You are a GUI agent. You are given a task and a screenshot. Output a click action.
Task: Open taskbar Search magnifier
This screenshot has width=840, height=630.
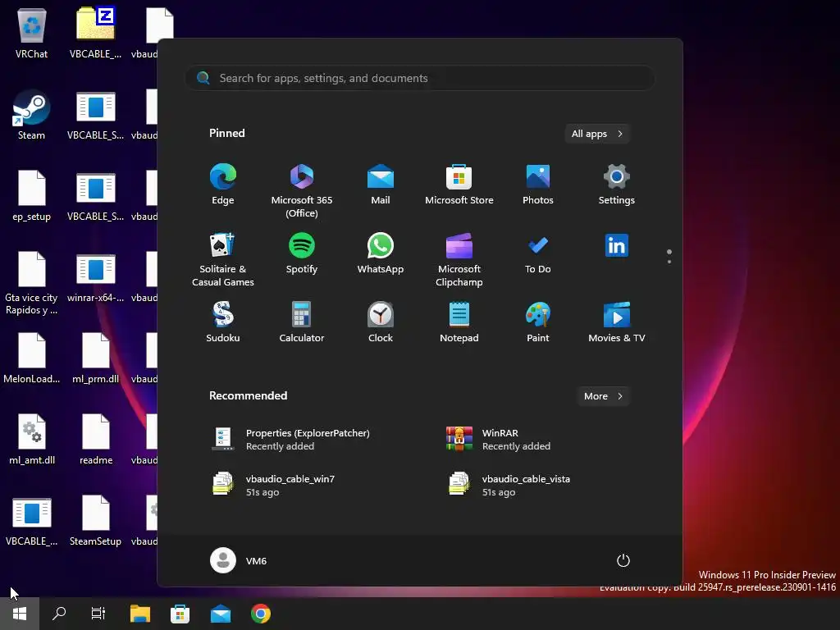[59, 614]
